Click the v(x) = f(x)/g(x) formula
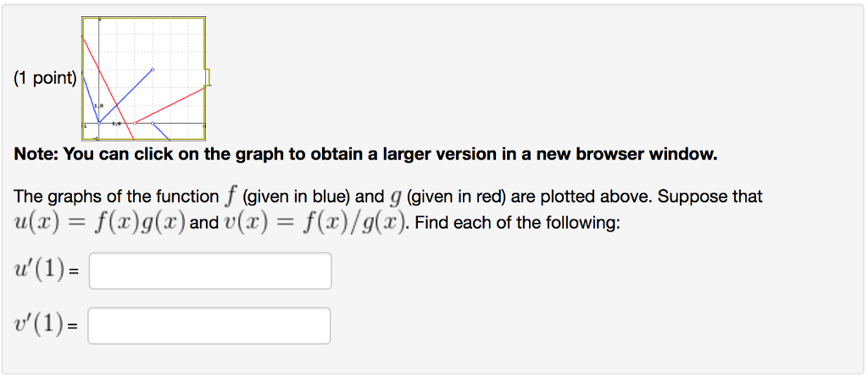 point(312,224)
